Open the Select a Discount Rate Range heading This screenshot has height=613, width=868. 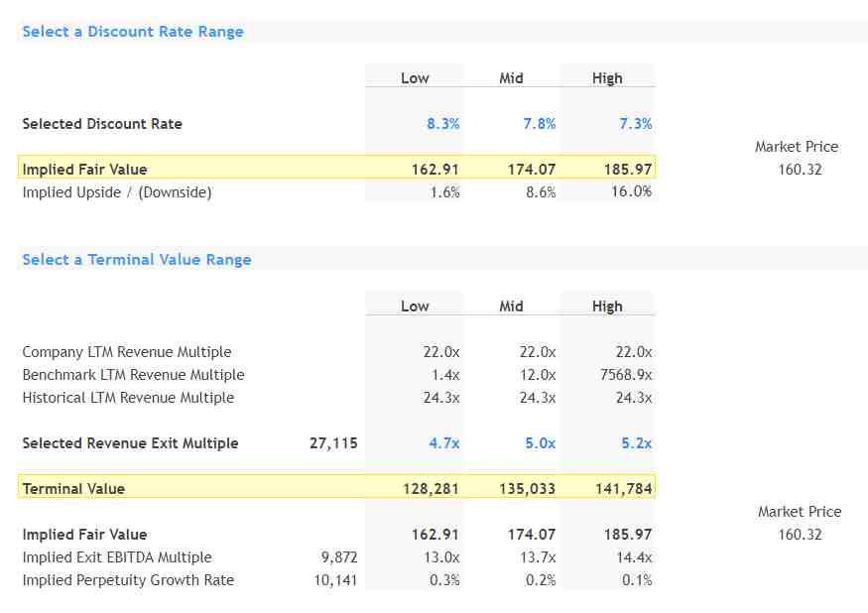(x=132, y=32)
